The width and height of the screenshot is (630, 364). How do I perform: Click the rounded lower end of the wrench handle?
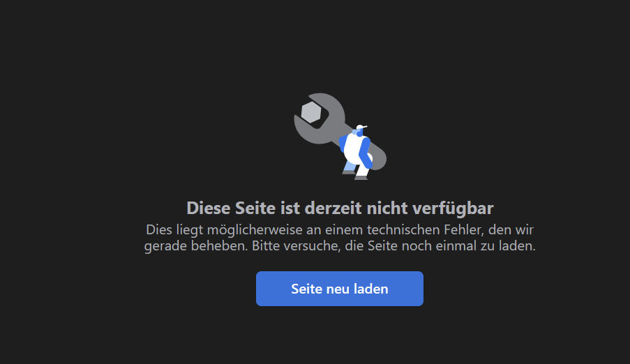377,159
